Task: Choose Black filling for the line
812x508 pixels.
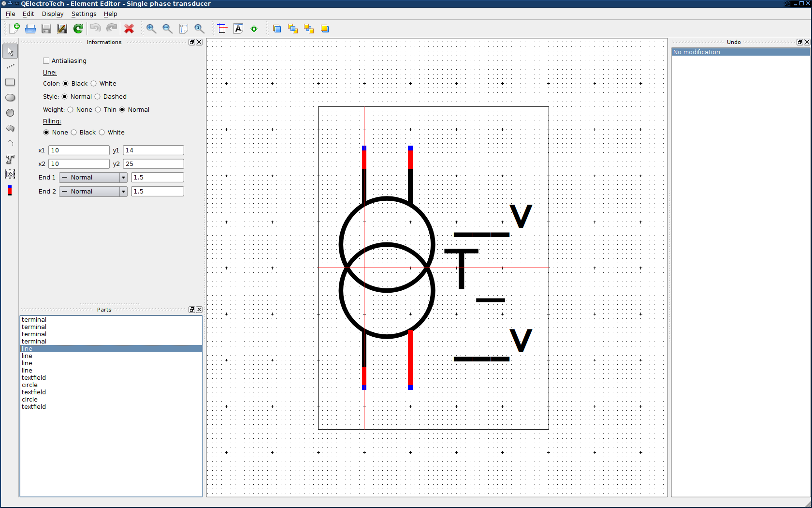Action: coord(74,132)
